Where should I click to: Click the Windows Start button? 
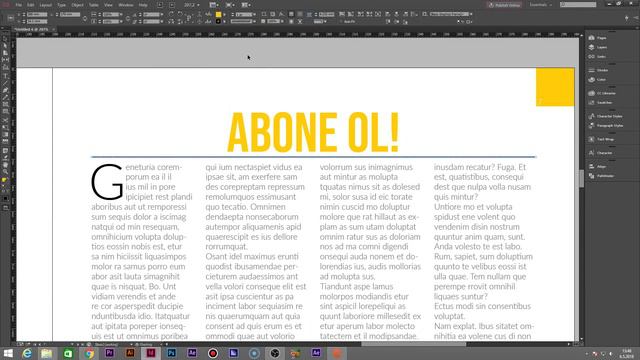click(8, 353)
